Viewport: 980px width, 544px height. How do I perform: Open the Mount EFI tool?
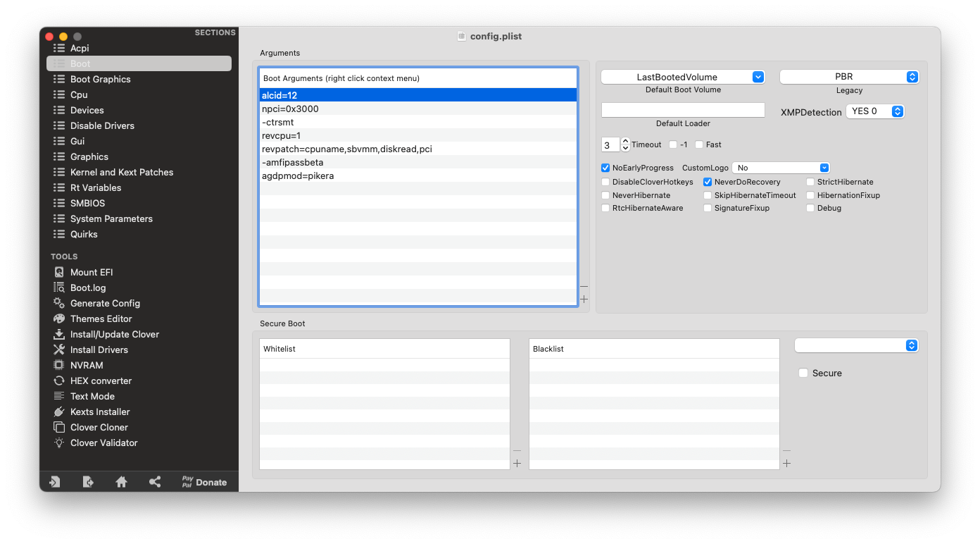[92, 272]
